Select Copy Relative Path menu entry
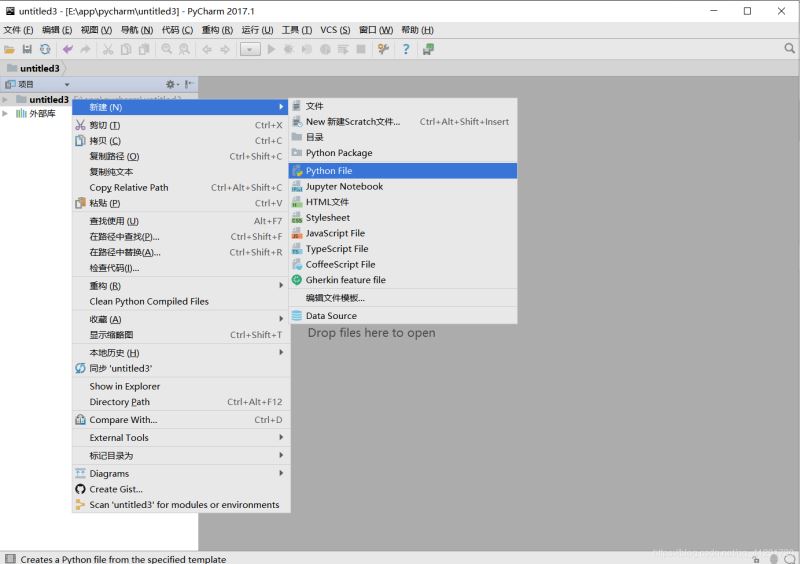 click(181, 188)
